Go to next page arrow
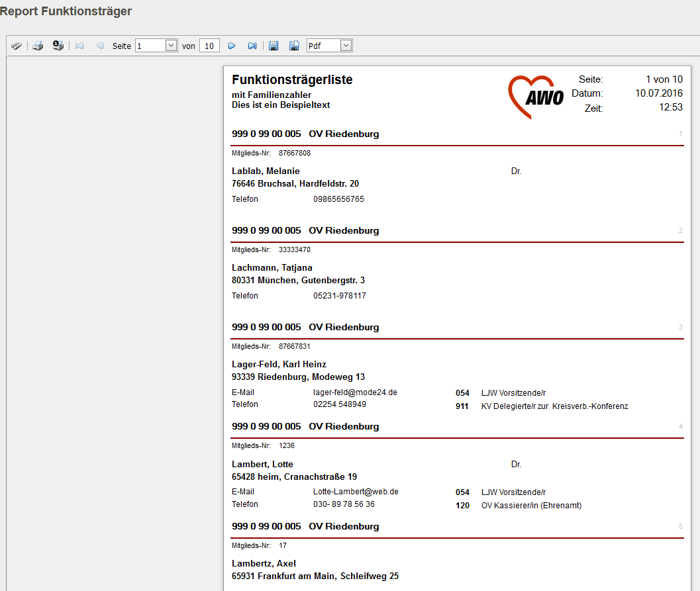Screen dimensions: 700x591 coord(232,46)
